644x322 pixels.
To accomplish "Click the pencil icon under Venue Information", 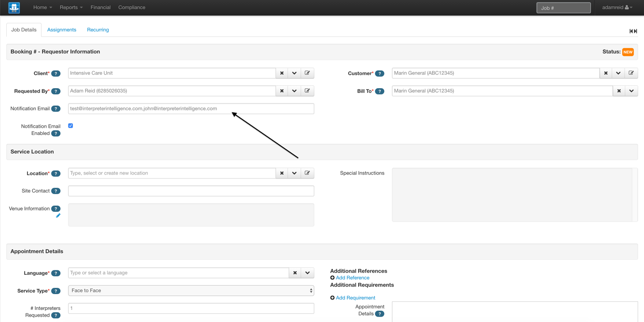I will 58,215.
